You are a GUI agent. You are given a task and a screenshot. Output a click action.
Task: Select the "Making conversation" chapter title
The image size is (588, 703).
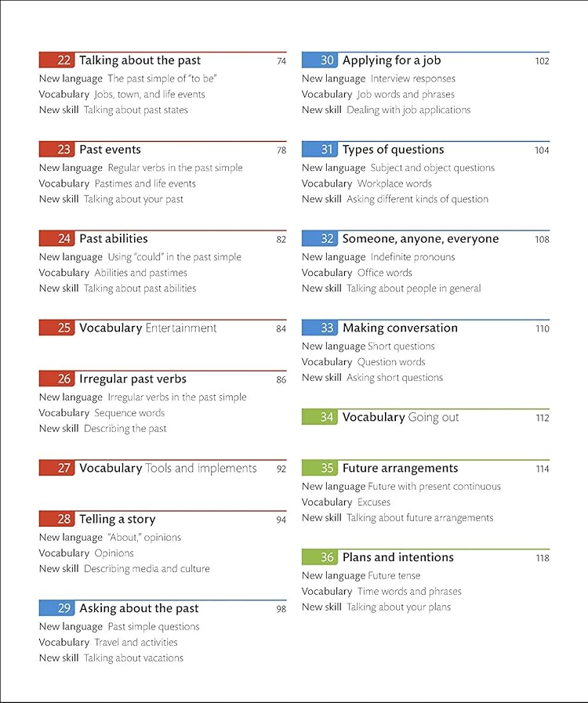tap(400, 328)
